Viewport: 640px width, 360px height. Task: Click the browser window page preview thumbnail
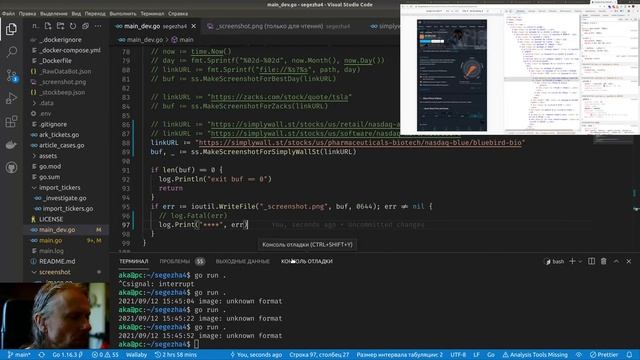point(452,76)
